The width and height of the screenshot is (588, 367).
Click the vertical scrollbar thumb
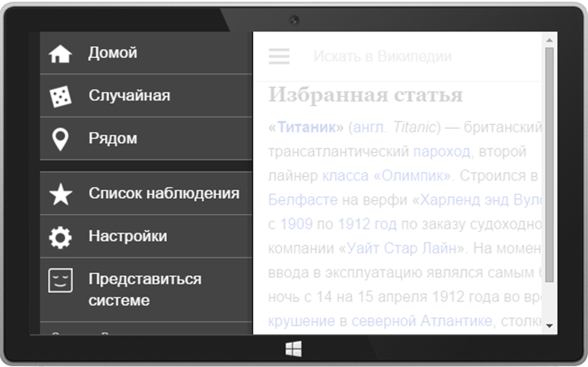550,164
